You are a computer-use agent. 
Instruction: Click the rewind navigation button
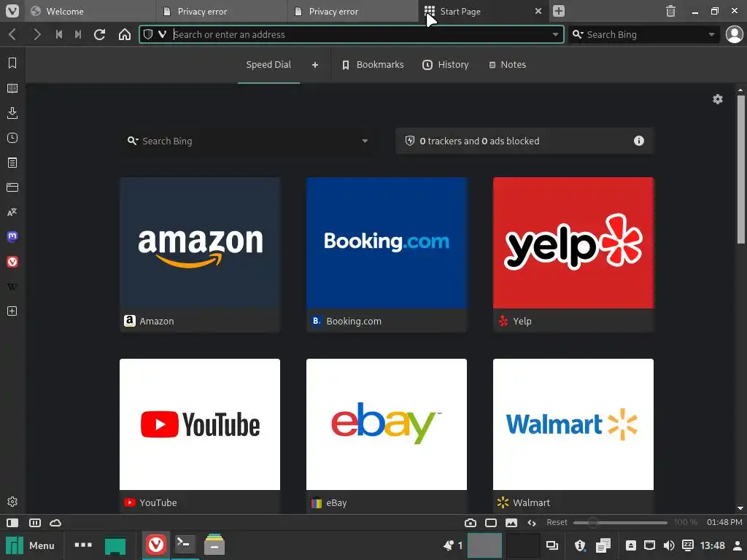coord(59,34)
